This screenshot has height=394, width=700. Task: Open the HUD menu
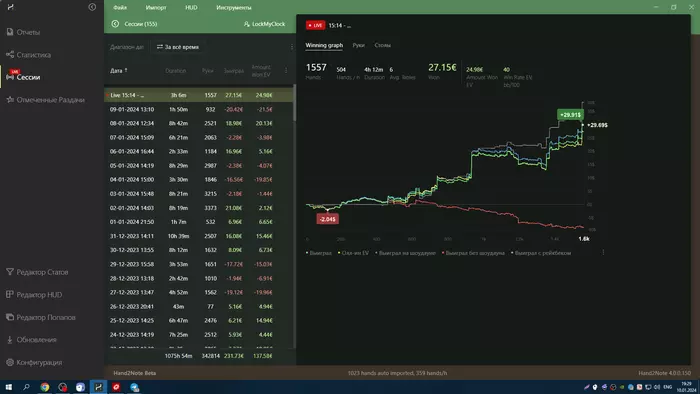191,7
